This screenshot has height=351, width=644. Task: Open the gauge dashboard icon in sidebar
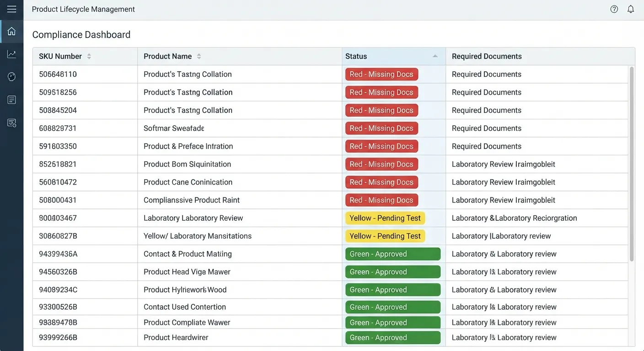(x=11, y=77)
